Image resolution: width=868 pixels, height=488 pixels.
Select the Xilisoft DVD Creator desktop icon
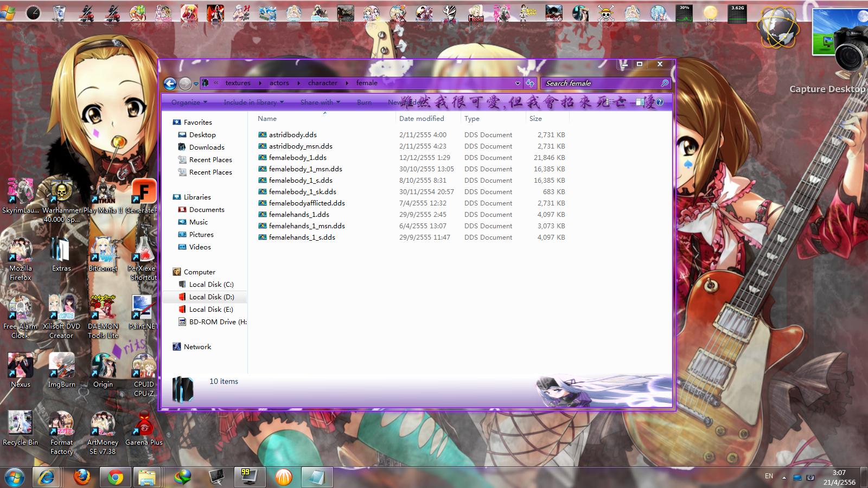point(61,317)
